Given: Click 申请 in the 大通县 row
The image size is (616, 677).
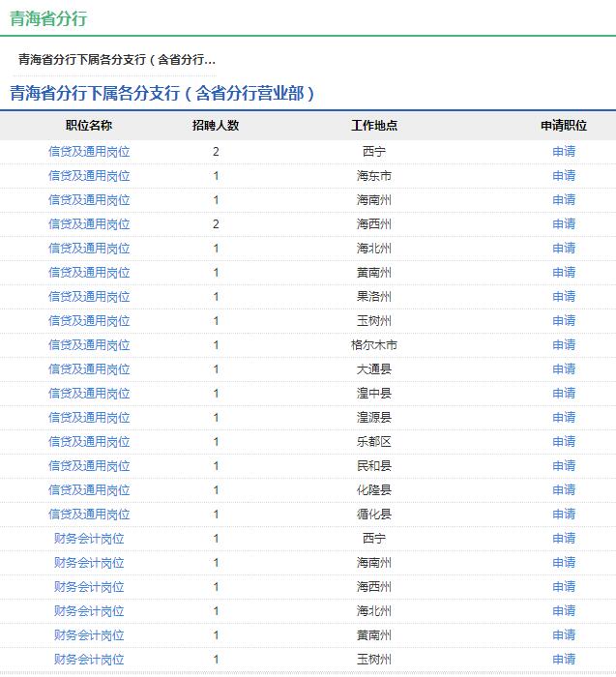Looking at the screenshot, I should [564, 369].
